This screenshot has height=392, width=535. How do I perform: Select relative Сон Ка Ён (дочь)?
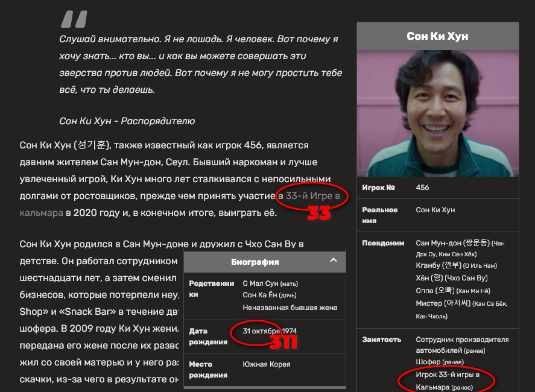coord(270,295)
